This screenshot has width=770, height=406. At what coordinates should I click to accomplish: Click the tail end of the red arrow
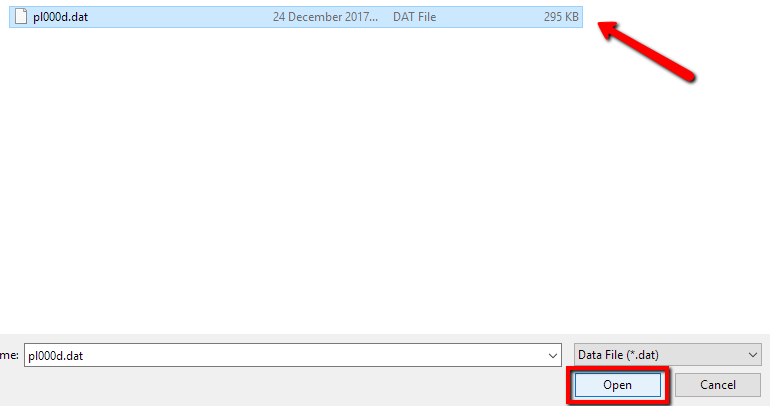688,75
